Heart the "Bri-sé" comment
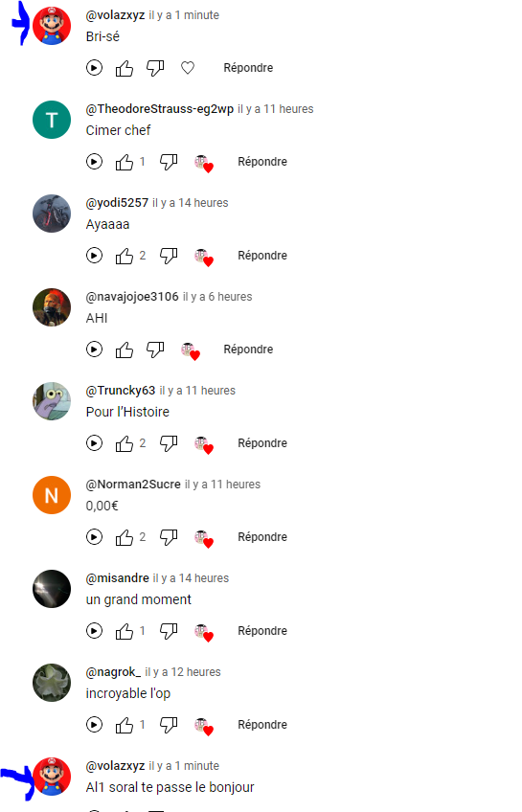Viewport: 522px width, 812px height. click(188, 68)
